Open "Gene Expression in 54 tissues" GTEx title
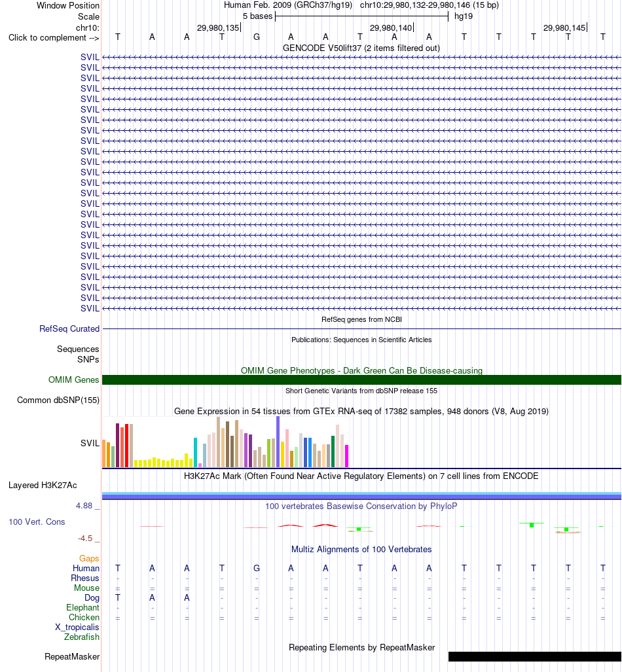The height and width of the screenshot is (672, 622). pyautogui.click(x=361, y=412)
